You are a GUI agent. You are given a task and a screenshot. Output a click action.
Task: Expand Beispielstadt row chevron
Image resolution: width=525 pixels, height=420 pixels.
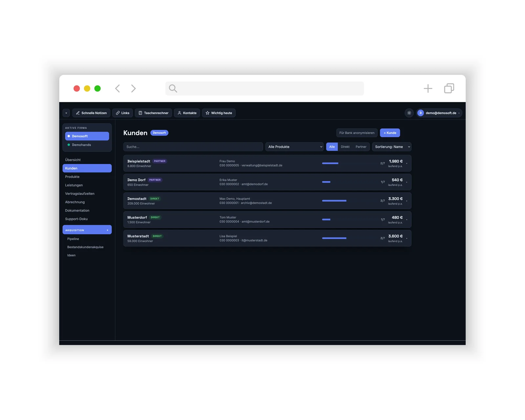tap(407, 163)
